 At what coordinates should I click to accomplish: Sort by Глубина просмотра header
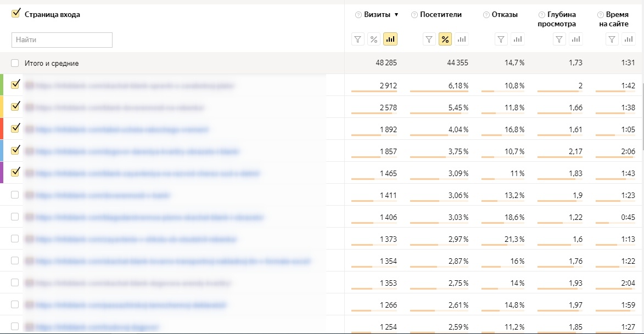pyautogui.click(x=561, y=19)
